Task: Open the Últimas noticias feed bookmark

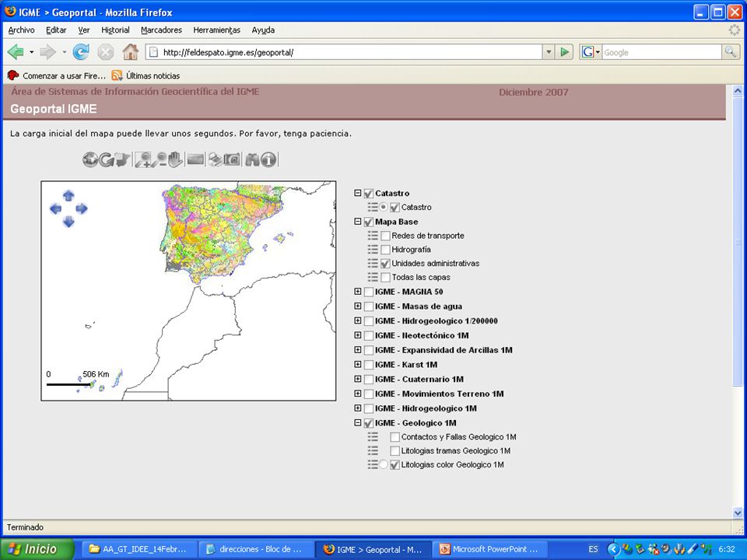Action: coord(146,75)
